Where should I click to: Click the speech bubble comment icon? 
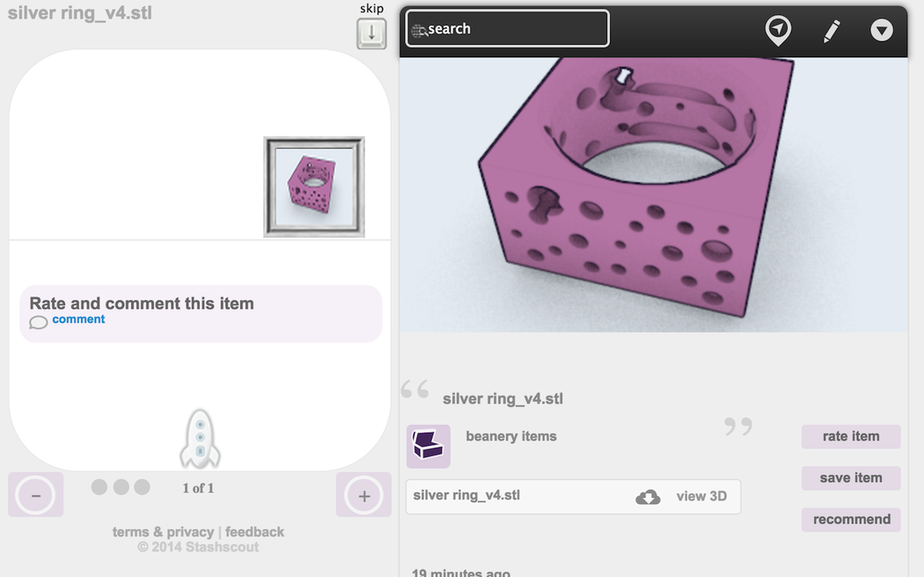click(x=39, y=322)
